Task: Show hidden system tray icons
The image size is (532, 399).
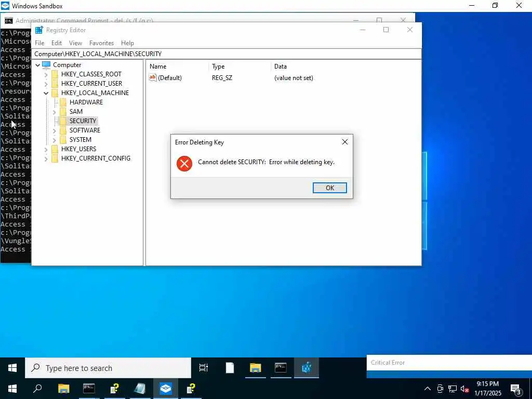Action: coord(428,389)
